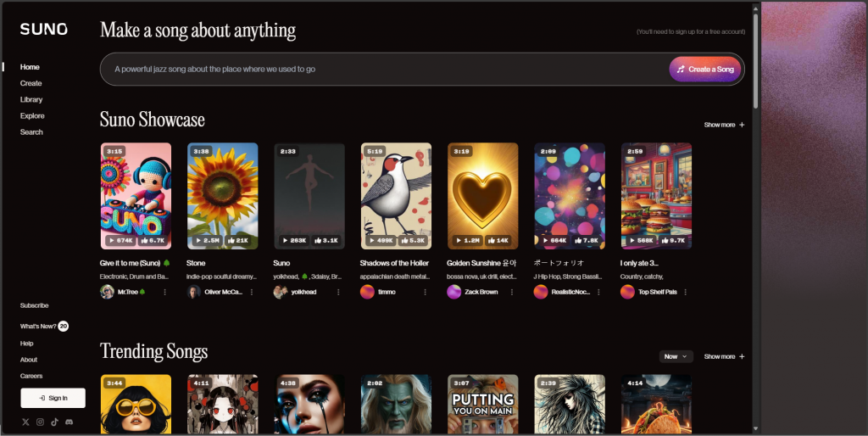This screenshot has height=436, width=868.
Task: Open more options for yolkhead's song
Action: [338, 292]
